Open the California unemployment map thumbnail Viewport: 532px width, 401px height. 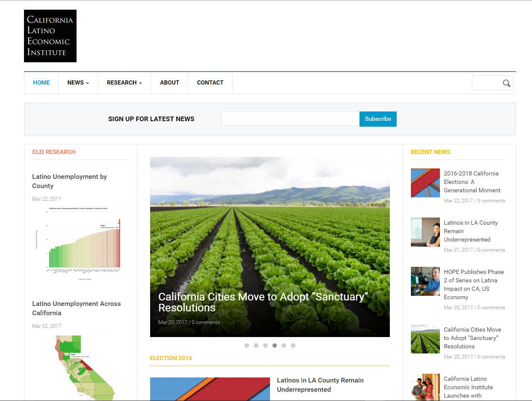[x=84, y=367]
